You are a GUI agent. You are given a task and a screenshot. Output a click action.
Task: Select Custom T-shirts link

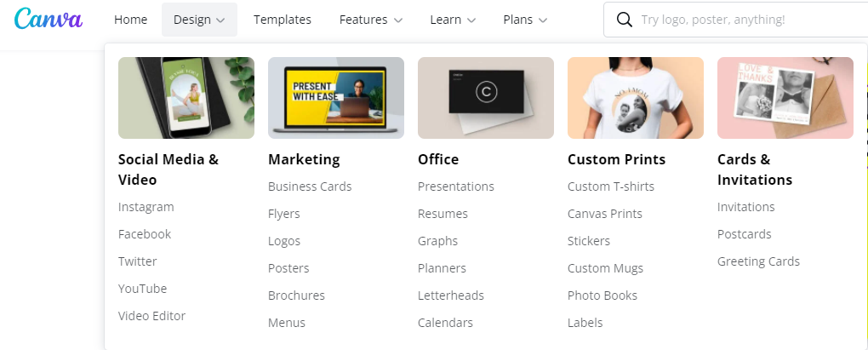(611, 186)
